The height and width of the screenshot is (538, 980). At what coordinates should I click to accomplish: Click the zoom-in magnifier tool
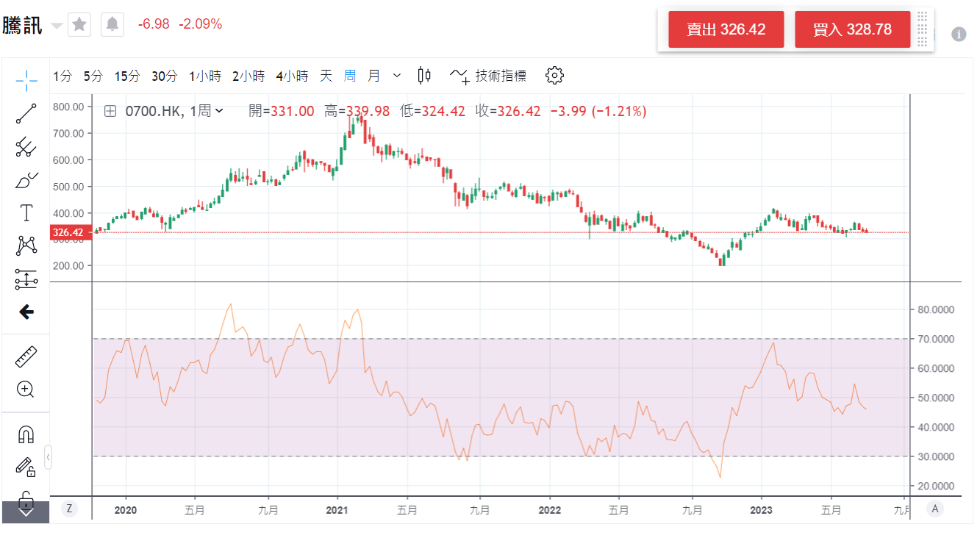26,390
